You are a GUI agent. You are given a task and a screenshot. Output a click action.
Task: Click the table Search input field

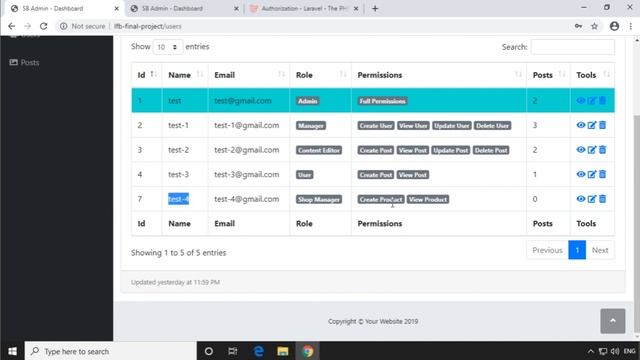[573, 47]
